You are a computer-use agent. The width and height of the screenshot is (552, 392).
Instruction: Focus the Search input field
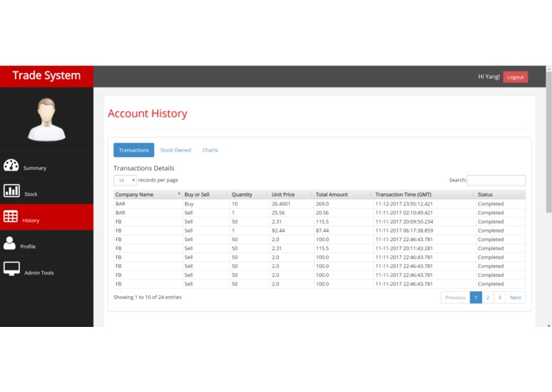(x=496, y=180)
